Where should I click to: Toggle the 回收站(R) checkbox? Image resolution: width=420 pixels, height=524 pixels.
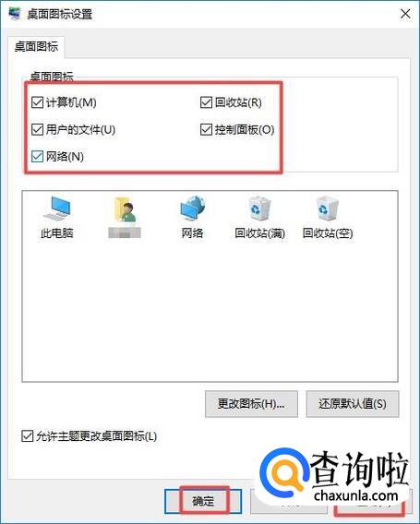pos(206,102)
